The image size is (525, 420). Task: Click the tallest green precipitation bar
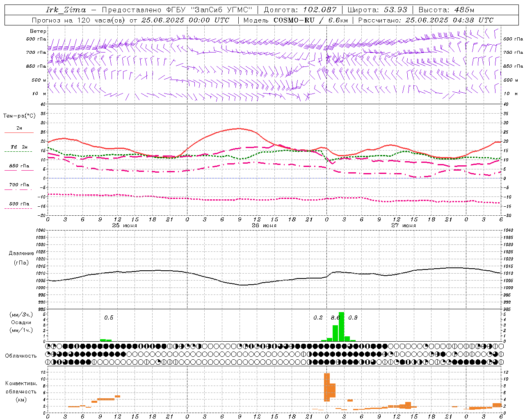(x=341, y=326)
